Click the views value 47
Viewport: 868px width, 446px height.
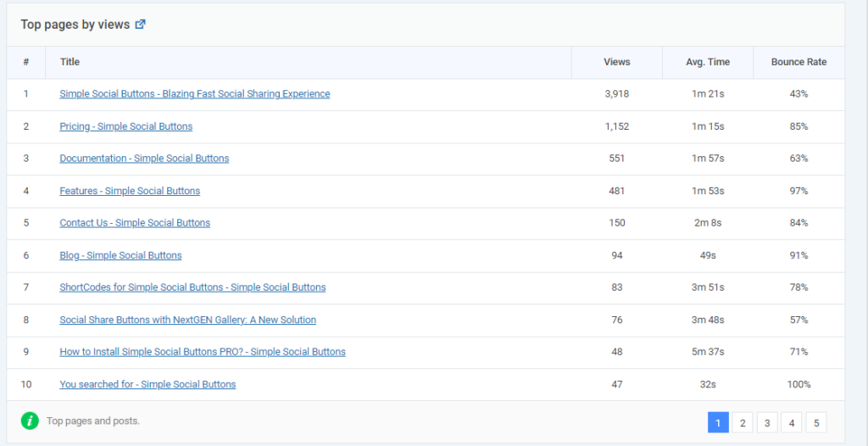(x=617, y=384)
